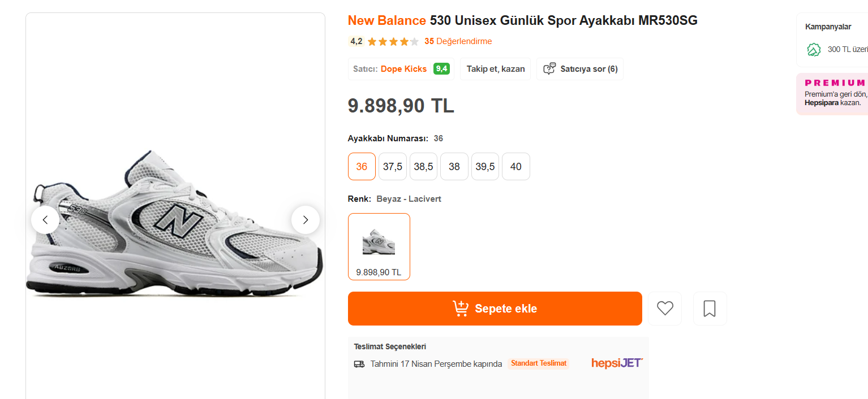The height and width of the screenshot is (399, 868).
Task: Show the next product image
Action: point(306,220)
